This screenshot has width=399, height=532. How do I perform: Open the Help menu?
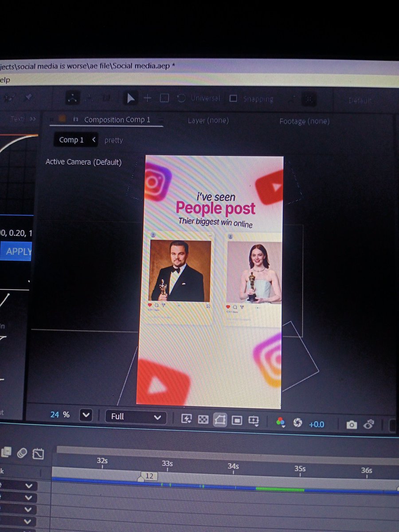click(x=5, y=80)
